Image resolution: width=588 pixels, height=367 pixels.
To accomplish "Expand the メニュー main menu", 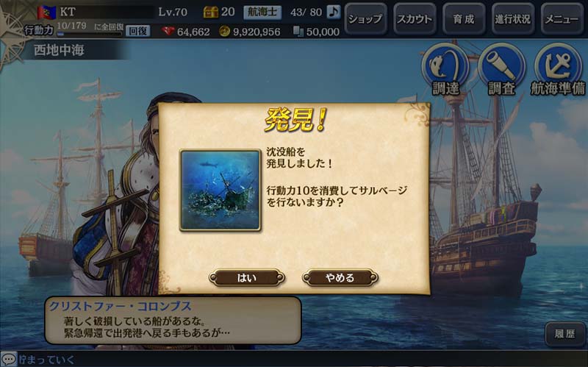I will pos(562,19).
